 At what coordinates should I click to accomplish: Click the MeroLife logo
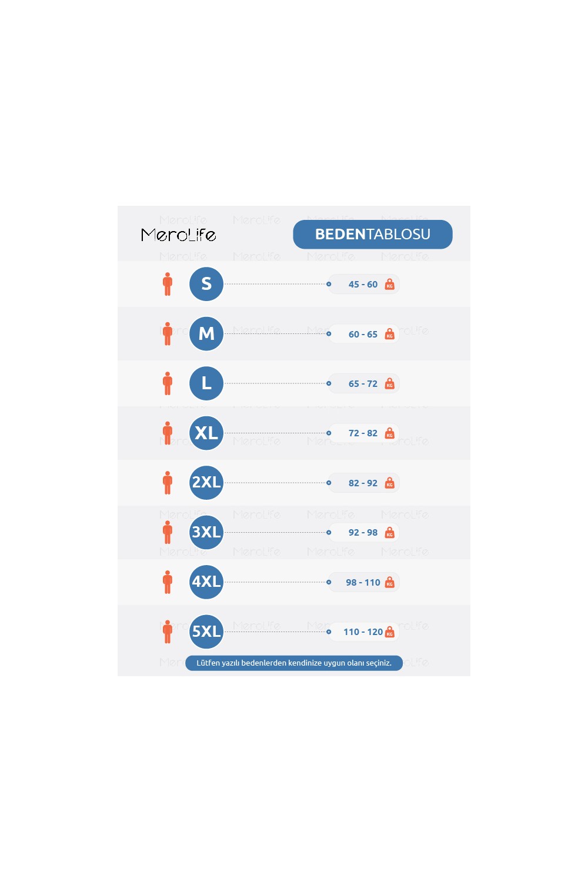click(179, 235)
